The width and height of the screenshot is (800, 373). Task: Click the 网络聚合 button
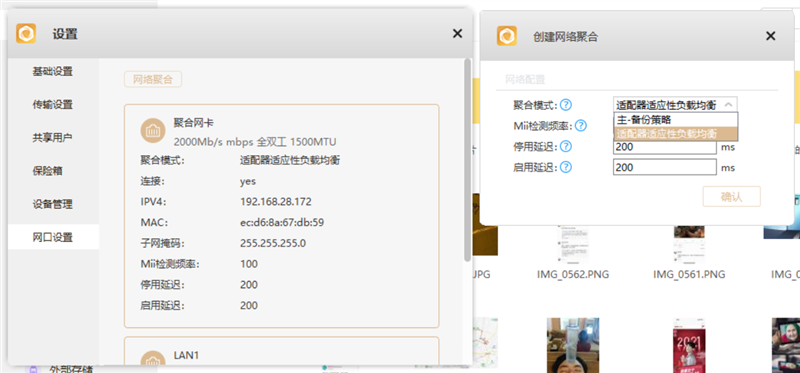(153, 80)
